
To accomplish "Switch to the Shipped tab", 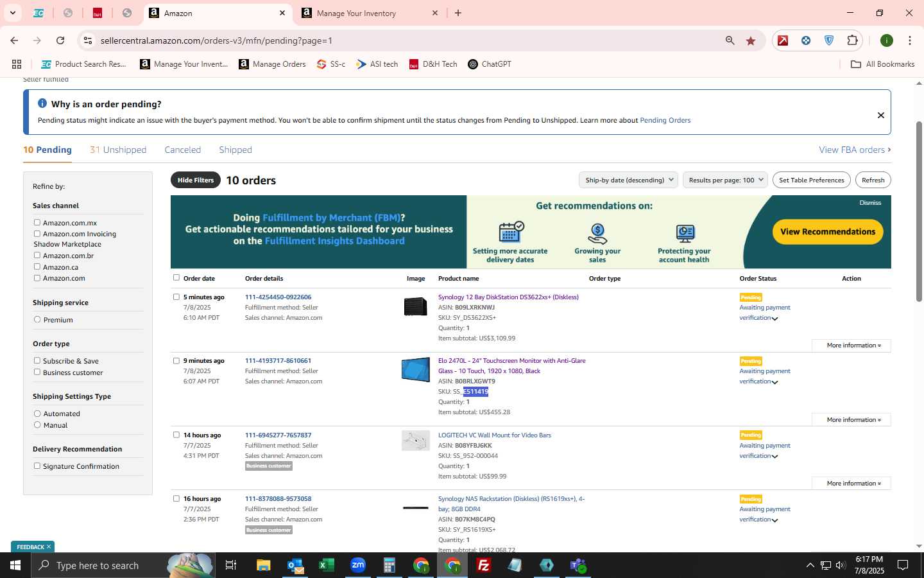I will point(235,150).
